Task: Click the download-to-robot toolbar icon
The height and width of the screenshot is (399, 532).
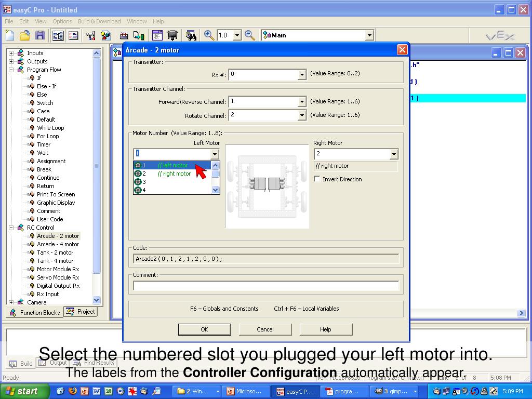Action: click(x=139, y=35)
